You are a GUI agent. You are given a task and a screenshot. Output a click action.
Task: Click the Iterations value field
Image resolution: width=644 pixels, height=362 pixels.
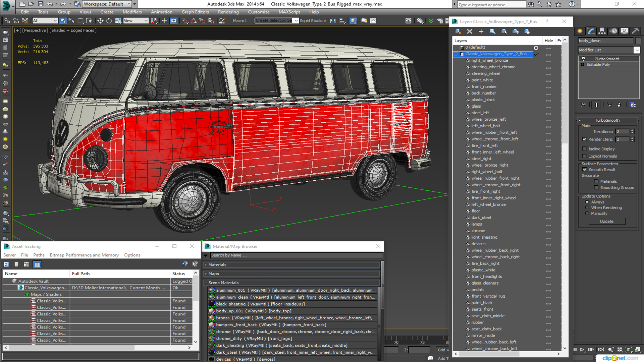[x=623, y=132]
